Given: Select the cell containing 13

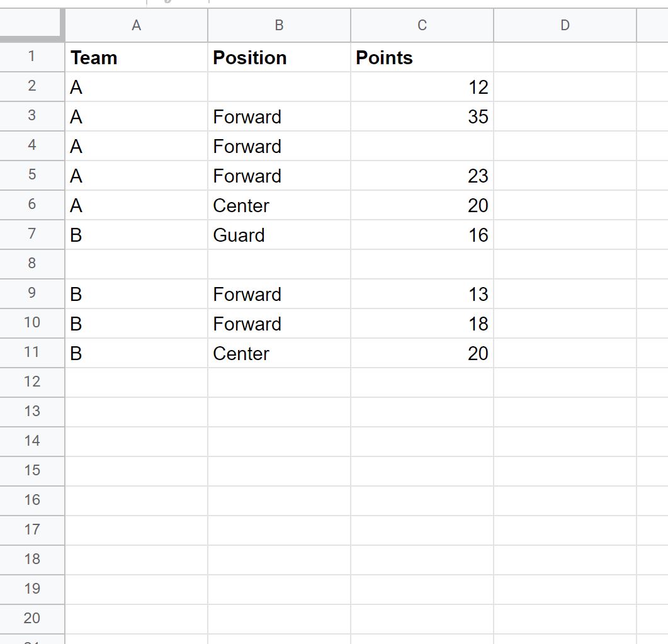Looking at the screenshot, I should click(422, 294).
